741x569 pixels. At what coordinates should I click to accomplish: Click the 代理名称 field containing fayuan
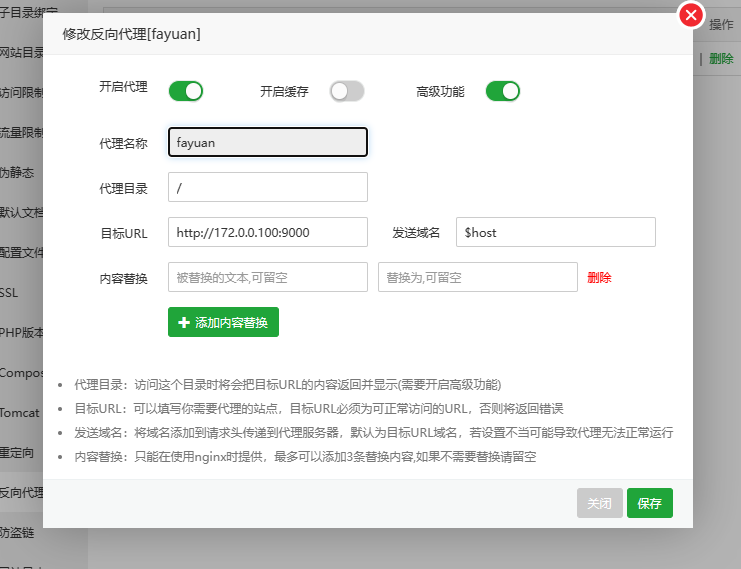(x=268, y=142)
